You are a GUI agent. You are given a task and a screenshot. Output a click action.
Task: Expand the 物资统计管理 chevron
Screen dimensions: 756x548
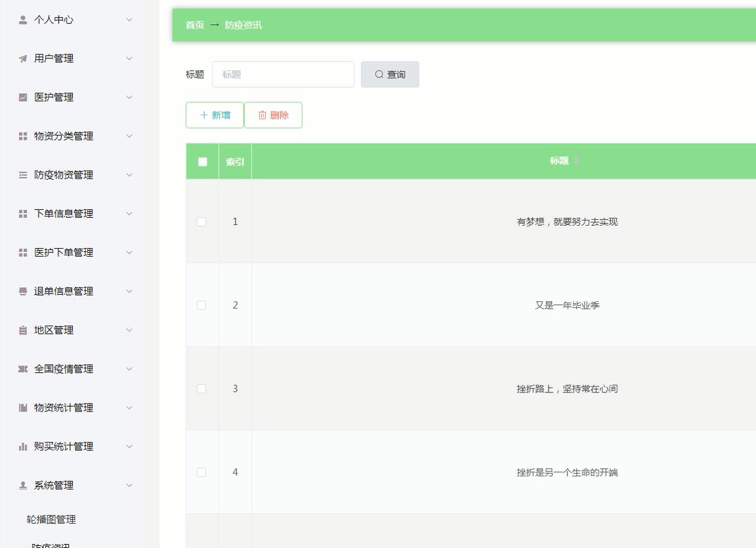pos(129,408)
